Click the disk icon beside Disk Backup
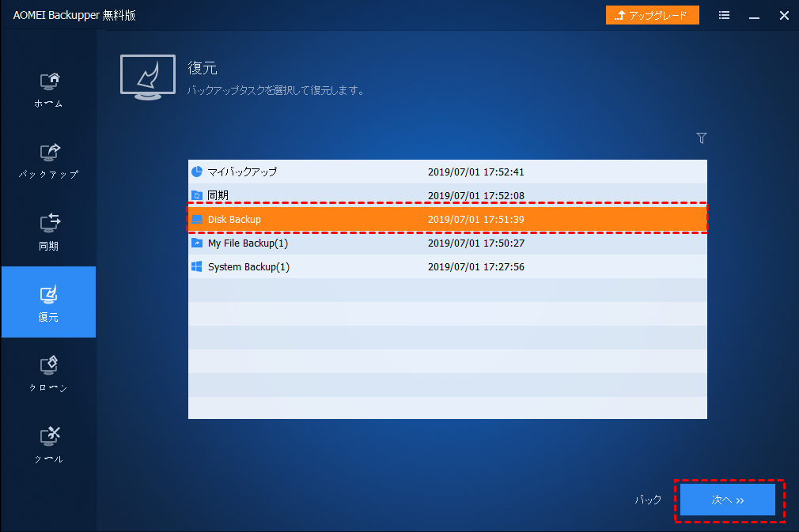Viewport: 799px width, 532px height. pos(197,220)
